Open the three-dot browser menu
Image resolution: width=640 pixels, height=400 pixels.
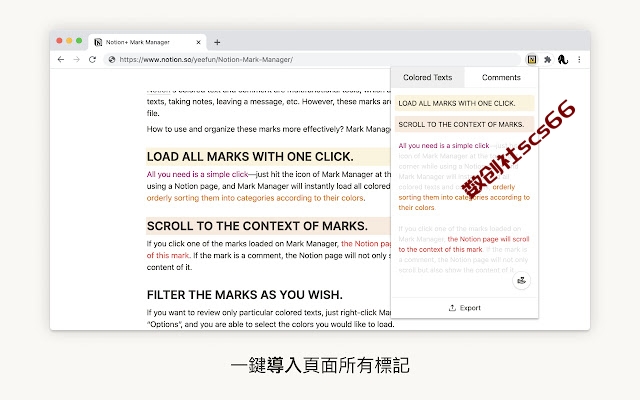579,60
